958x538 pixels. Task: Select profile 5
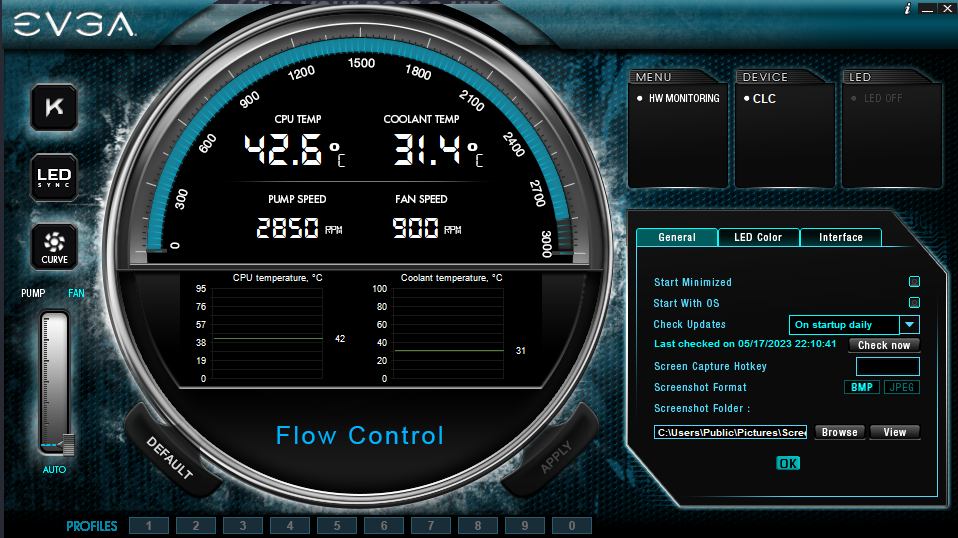[337, 526]
